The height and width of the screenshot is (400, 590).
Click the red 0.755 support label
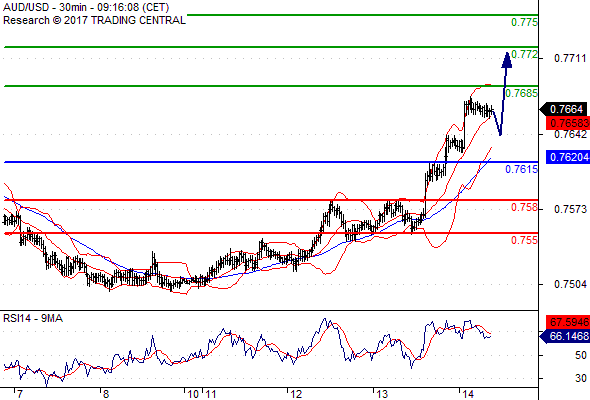[x=524, y=240]
